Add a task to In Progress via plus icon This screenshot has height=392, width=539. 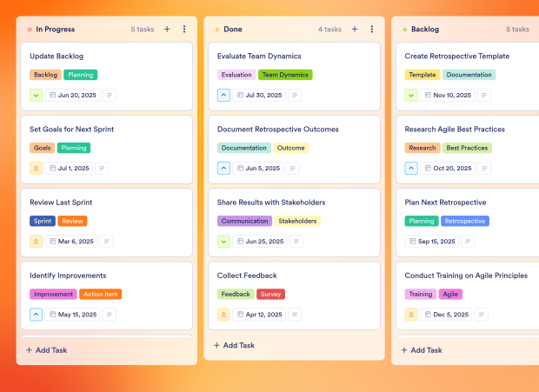[x=167, y=29]
